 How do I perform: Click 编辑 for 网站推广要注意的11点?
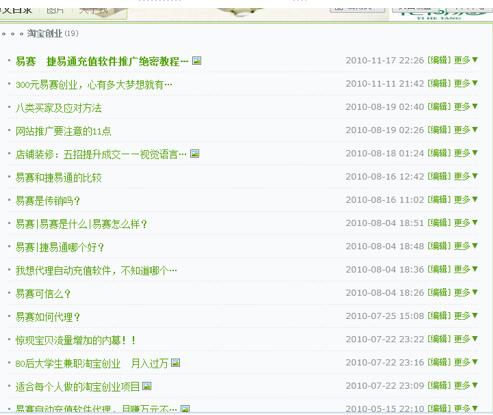[439, 130]
